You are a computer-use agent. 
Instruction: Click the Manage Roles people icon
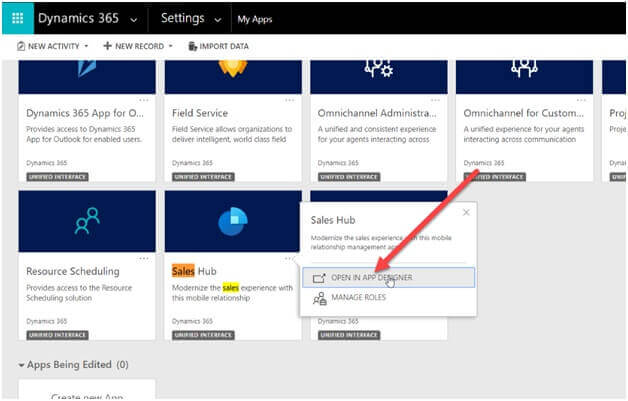(320, 298)
